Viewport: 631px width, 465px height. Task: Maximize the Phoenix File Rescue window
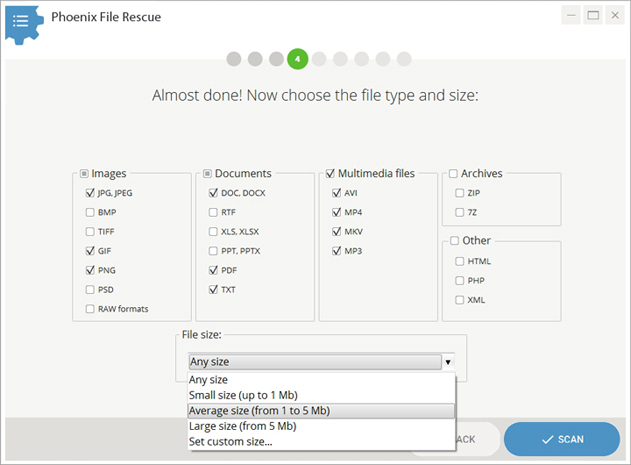[593, 16]
